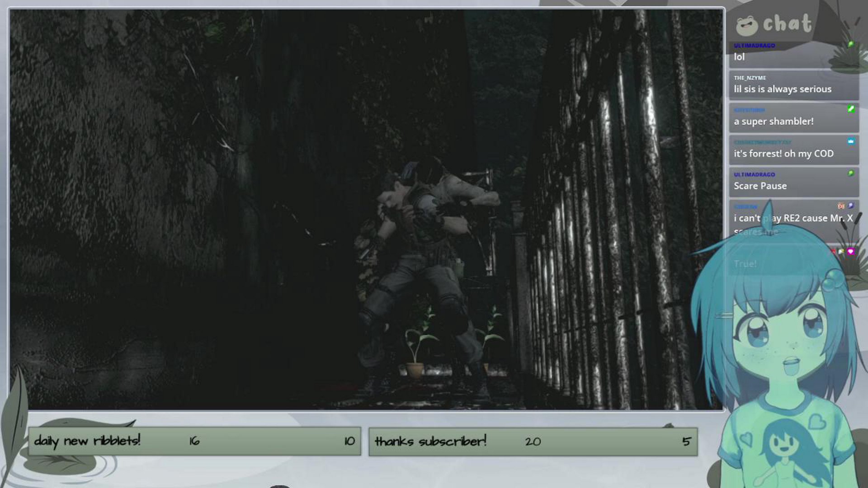Click the pink heart badge on the "True!" message
The height and width of the screenshot is (488, 868).
(850, 252)
